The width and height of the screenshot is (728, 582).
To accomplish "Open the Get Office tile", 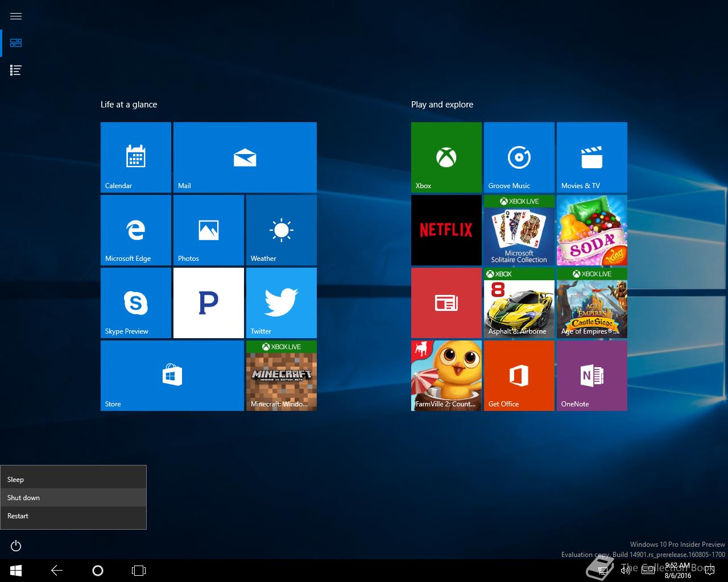I will click(x=519, y=376).
